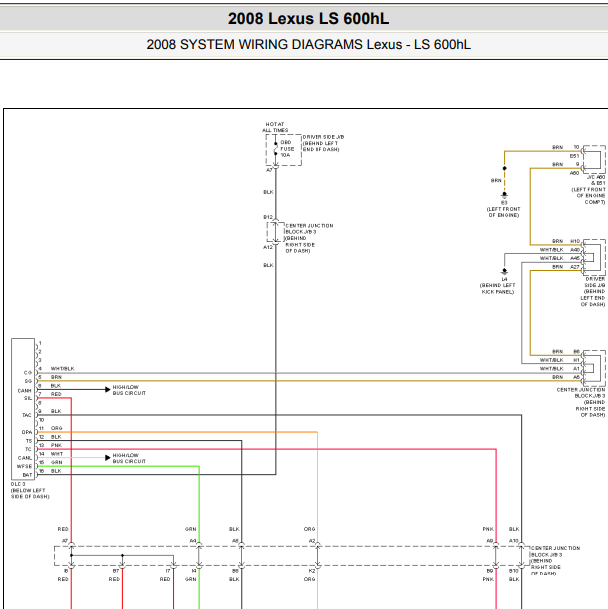The image size is (608, 609).
Task: Click the 'A1' terminal label
Action: click(577, 369)
